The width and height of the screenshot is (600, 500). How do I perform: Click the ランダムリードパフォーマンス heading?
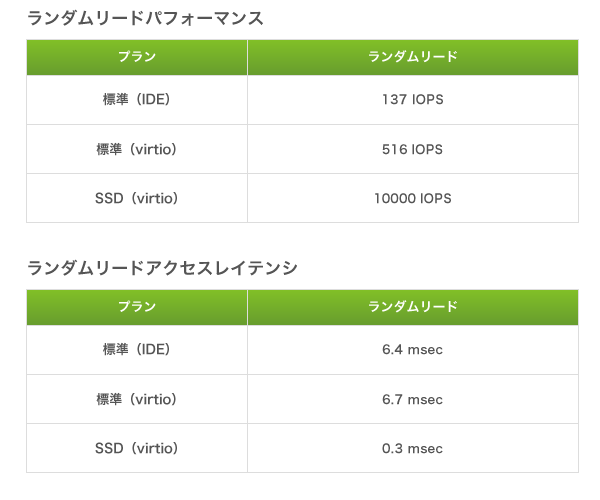(x=145, y=18)
